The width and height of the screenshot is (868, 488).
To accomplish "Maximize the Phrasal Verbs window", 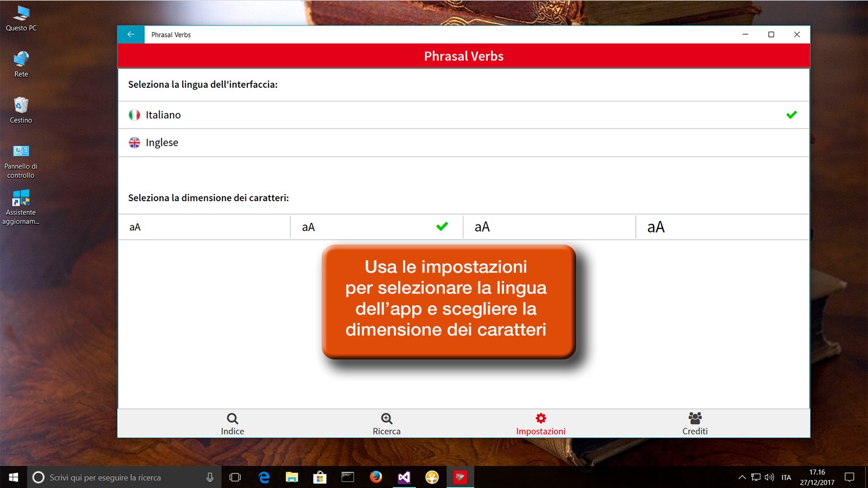I will click(x=771, y=34).
